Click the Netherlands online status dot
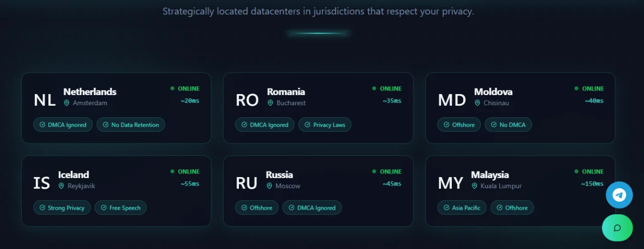The height and width of the screenshot is (249, 644). [173, 89]
